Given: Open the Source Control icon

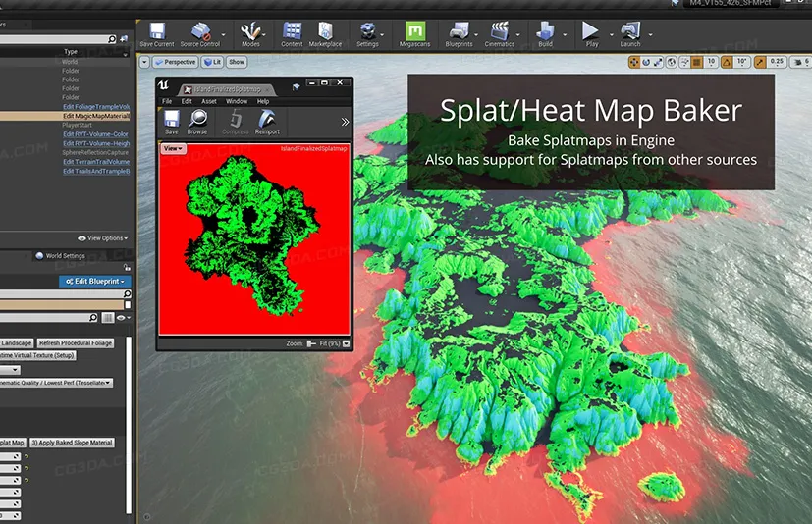Looking at the screenshot, I should (x=200, y=34).
